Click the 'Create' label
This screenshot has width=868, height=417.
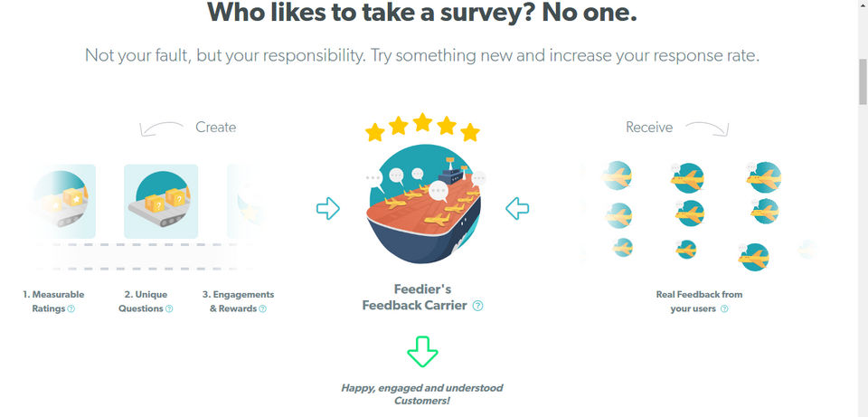point(215,128)
